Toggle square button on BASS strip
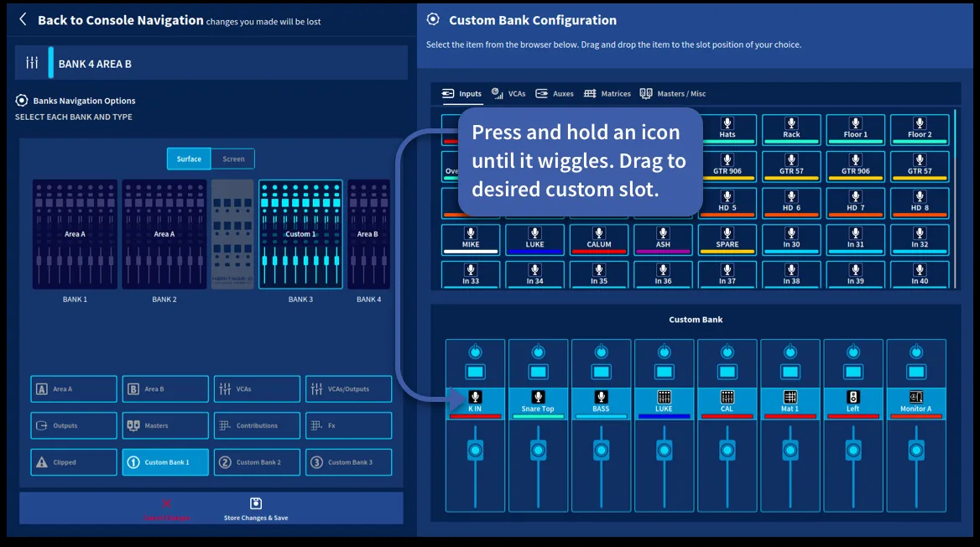The width and height of the screenshot is (980, 547). point(602,372)
